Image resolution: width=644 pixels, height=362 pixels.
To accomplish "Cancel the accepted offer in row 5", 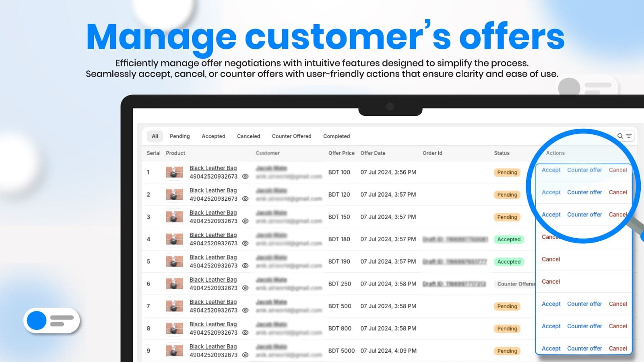I will coord(551,259).
